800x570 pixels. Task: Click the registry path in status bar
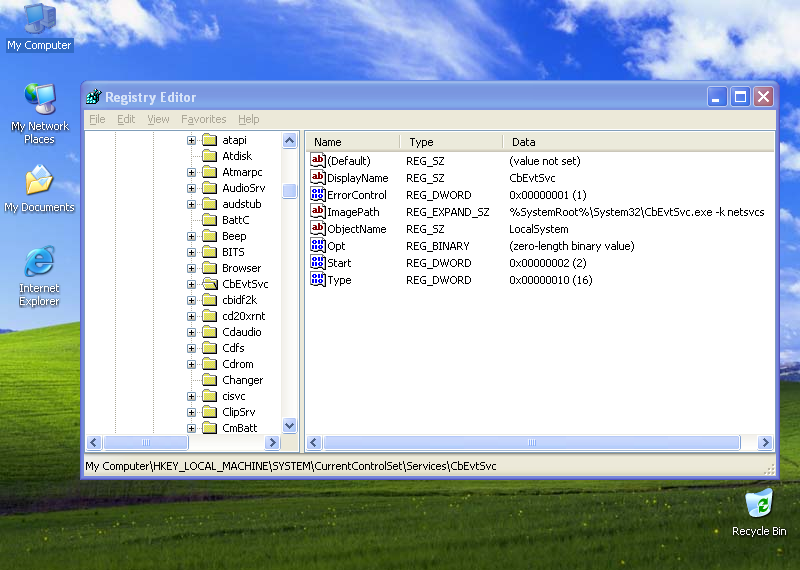click(x=291, y=466)
